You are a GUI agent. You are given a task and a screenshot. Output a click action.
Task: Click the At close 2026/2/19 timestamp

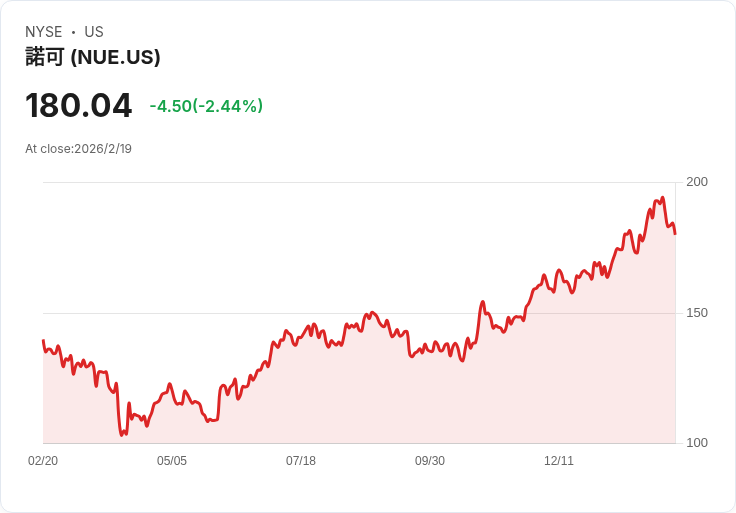pyautogui.click(x=78, y=149)
